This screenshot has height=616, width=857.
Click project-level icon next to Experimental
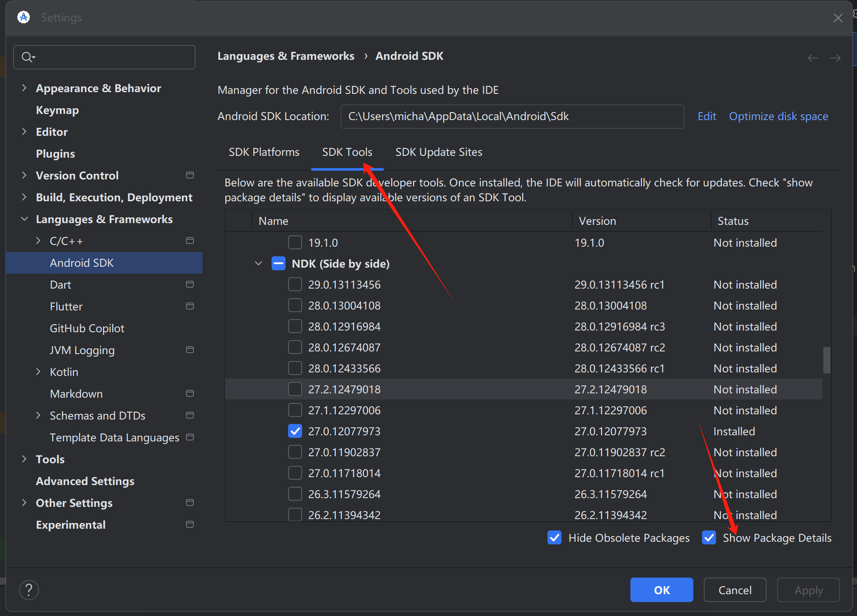point(190,524)
